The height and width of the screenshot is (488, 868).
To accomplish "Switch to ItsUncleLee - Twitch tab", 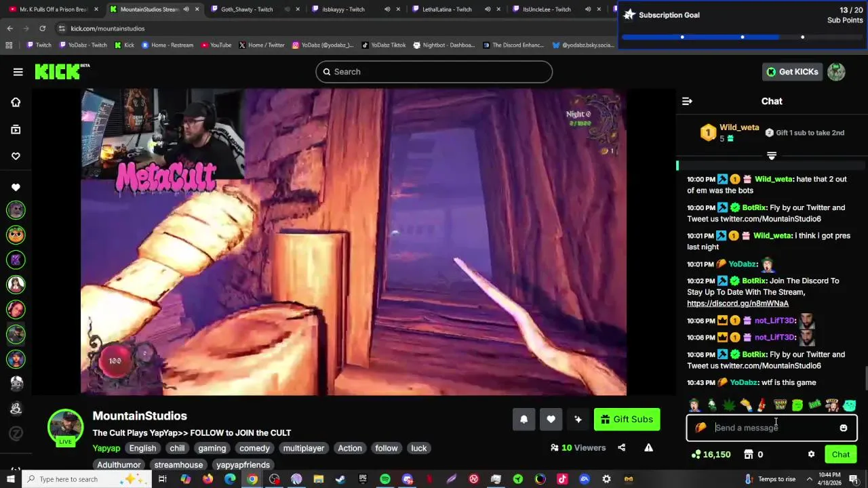I will coord(546,9).
